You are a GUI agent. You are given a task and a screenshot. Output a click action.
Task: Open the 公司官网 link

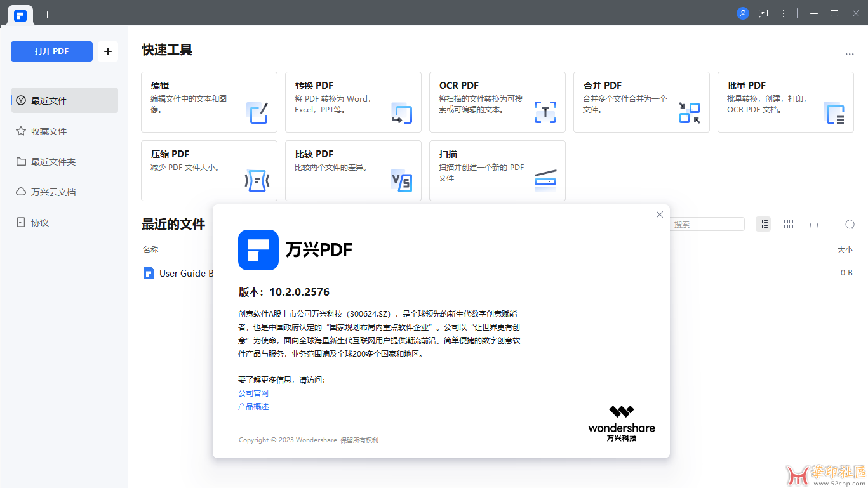click(x=253, y=393)
